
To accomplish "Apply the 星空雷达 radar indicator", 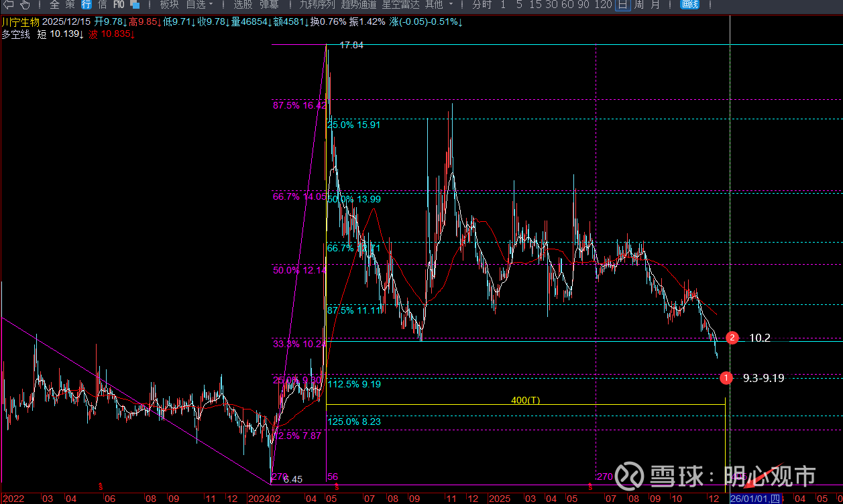I will 400,5.
